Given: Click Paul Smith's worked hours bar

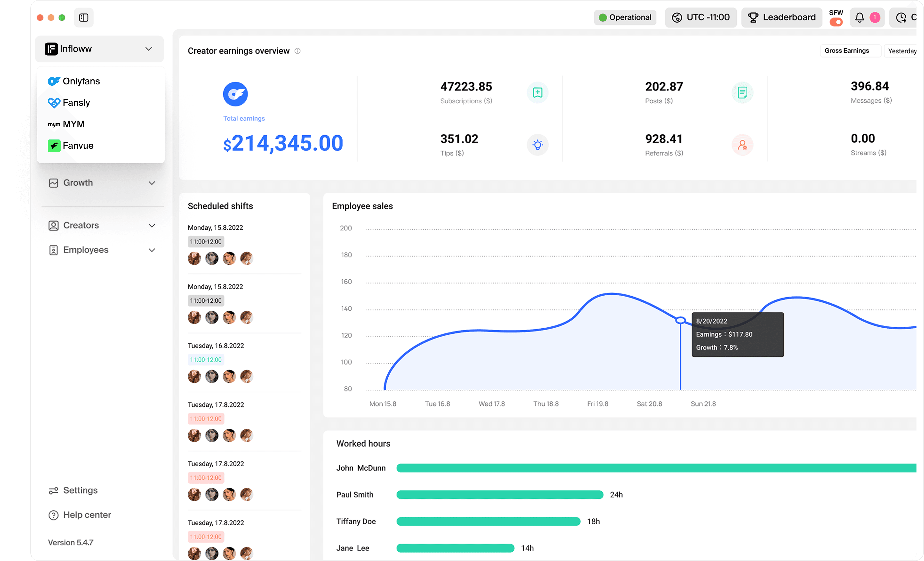Looking at the screenshot, I should point(499,495).
